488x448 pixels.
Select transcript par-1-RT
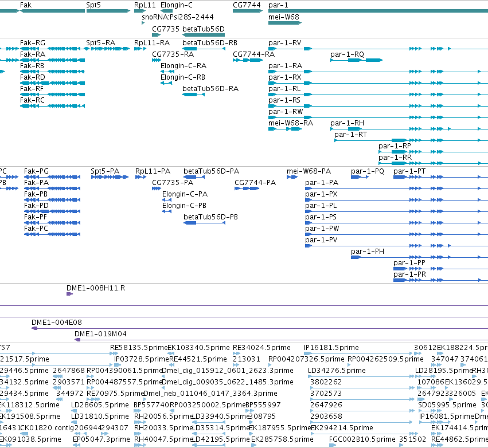coord(411,140)
